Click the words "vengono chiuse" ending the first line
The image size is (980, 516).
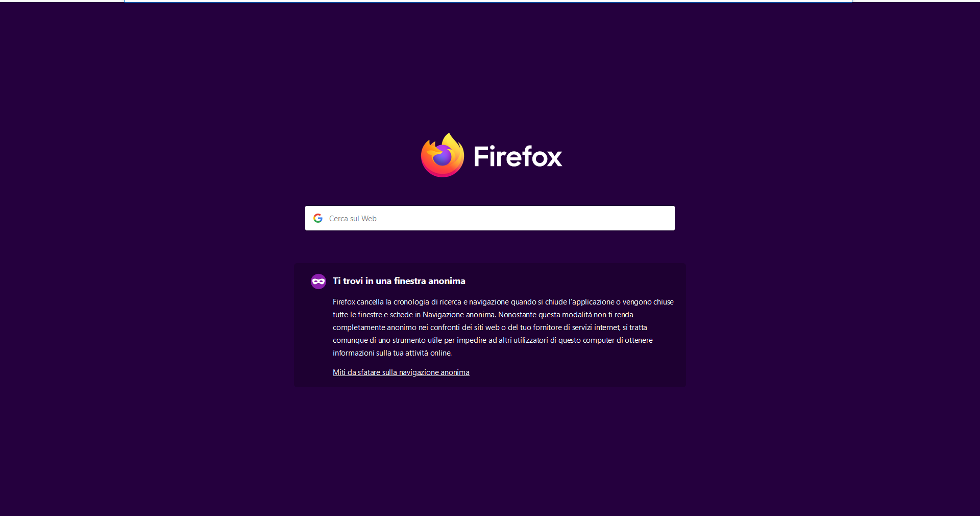(x=648, y=302)
